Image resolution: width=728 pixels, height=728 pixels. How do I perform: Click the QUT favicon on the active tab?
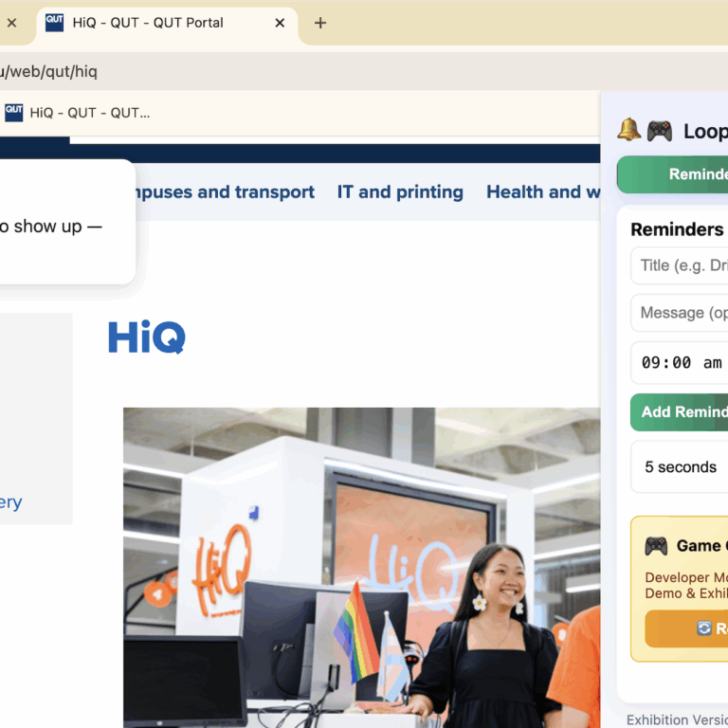pyautogui.click(x=55, y=23)
